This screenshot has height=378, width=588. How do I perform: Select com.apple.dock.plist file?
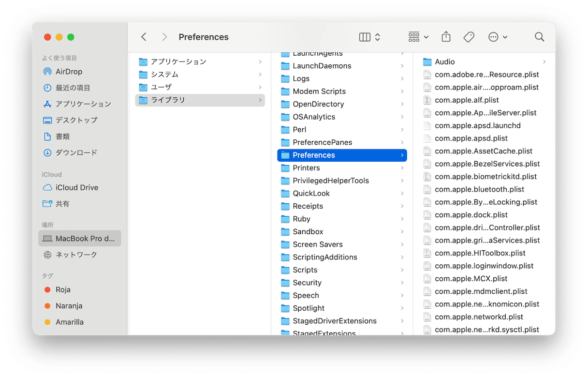tap(471, 215)
